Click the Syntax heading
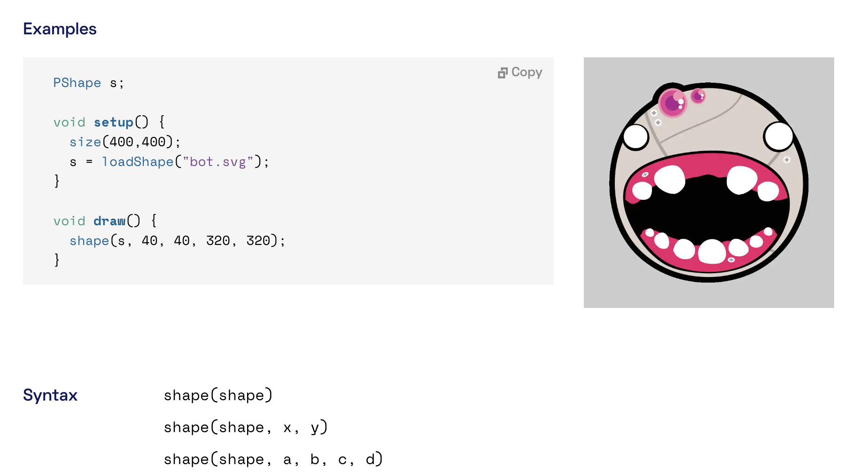This screenshot has width=868, height=473. click(x=50, y=395)
